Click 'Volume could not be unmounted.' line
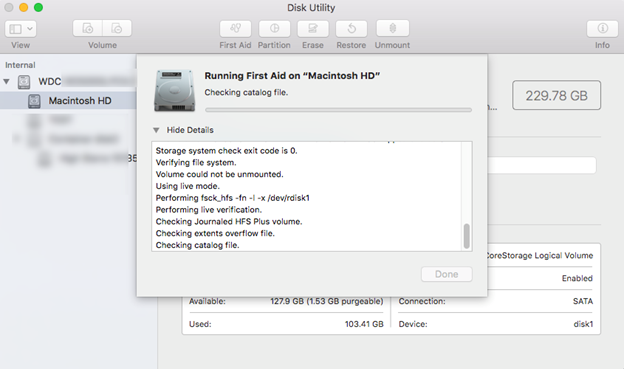 pos(219,174)
